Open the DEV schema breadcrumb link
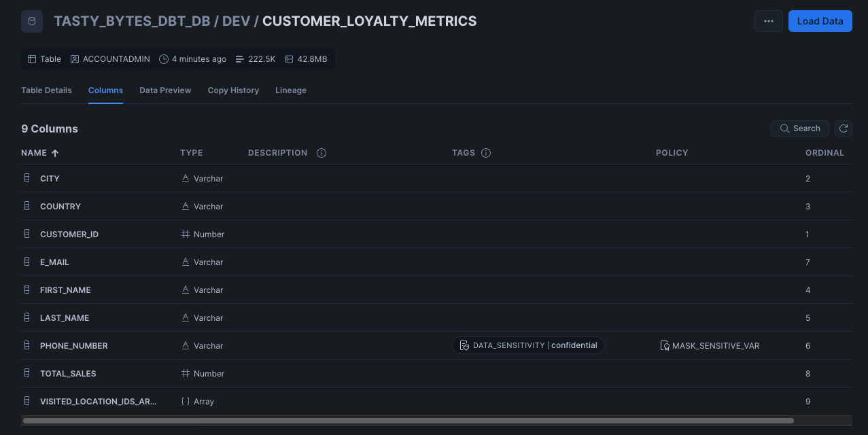Screen dimensions: 868x435 click(237, 21)
